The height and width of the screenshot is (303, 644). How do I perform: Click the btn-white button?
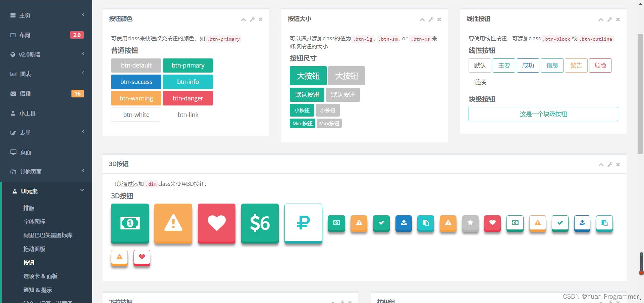pyautogui.click(x=136, y=115)
